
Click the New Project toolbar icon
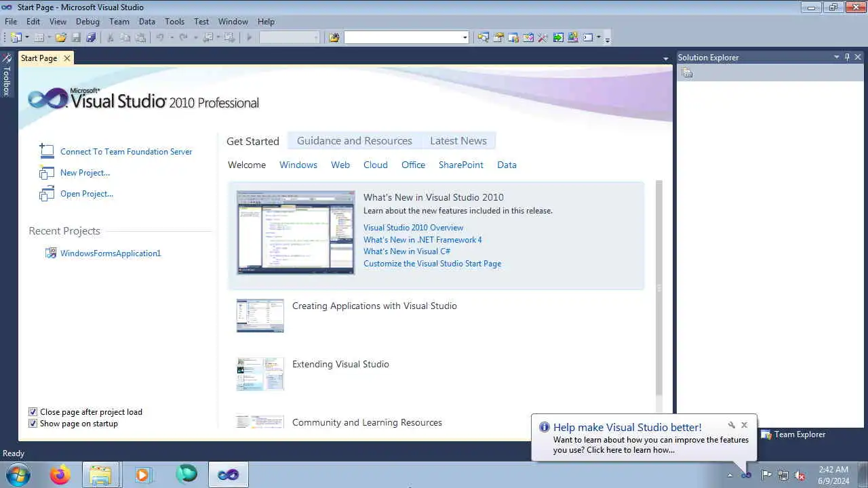[x=16, y=38]
